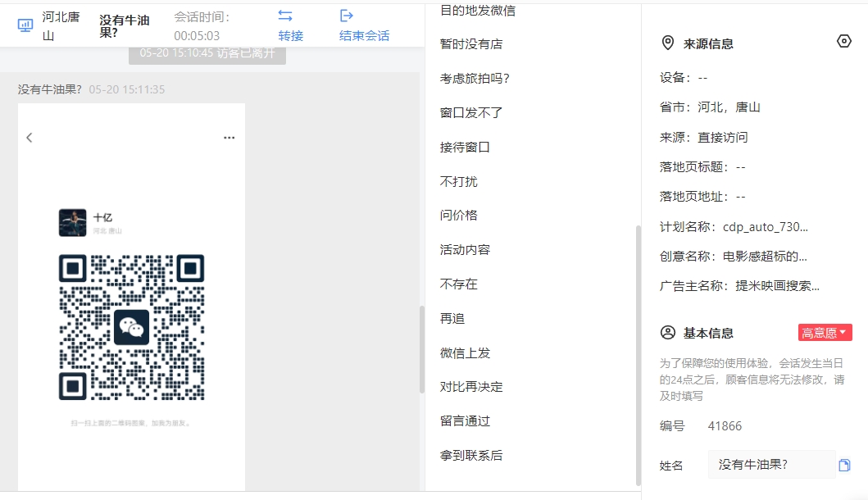
Task: Select quick reply 窗口发不了
Action: pyautogui.click(x=471, y=113)
